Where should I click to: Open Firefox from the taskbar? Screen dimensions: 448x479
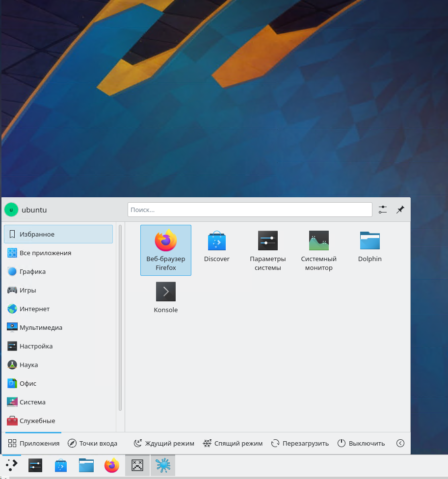[111, 465]
